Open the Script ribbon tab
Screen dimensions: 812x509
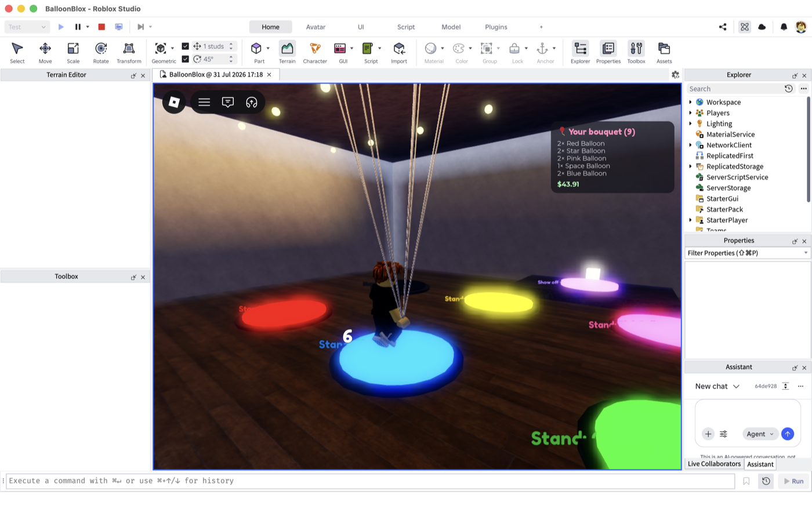[x=406, y=27]
